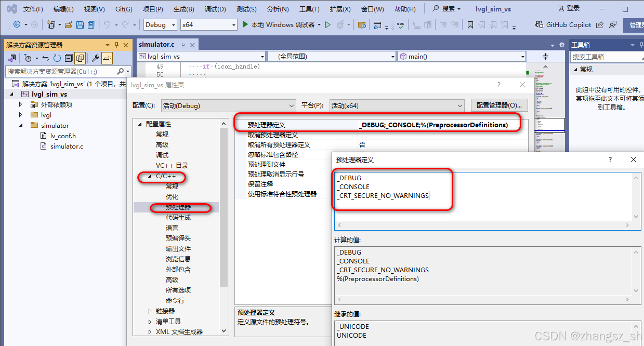Collapse the 配置属性 root node
The width and height of the screenshot is (644, 346).
click(x=140, y=124)
